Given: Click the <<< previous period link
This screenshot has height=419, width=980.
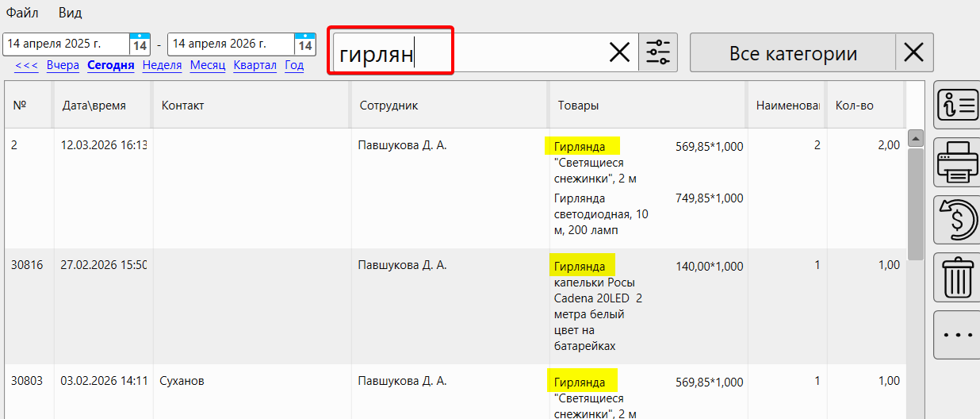Looking at the screenshot, I should (26, 65).
